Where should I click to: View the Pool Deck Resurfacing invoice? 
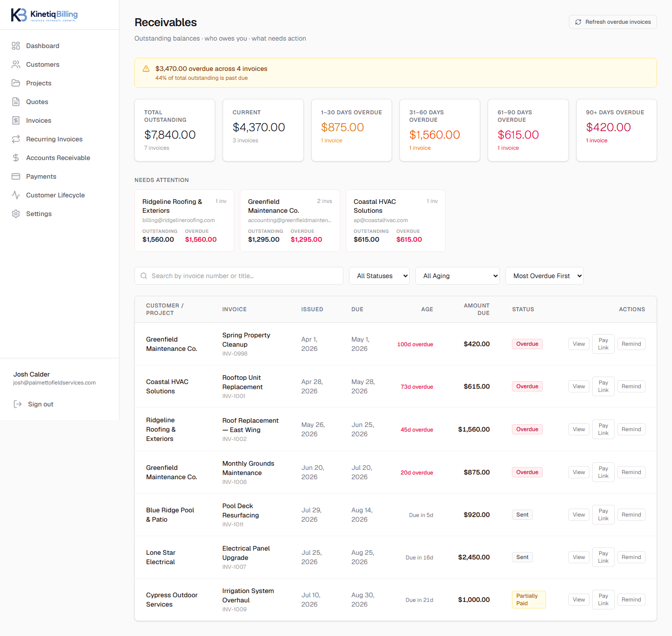point(579,515)
